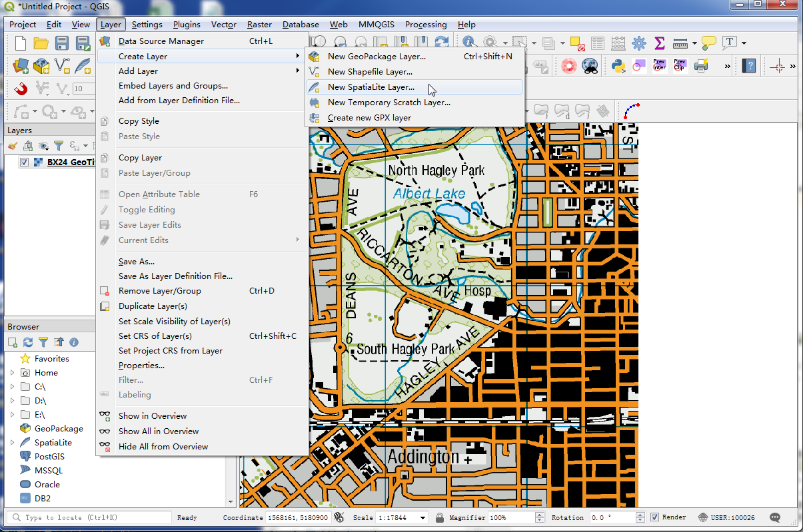Open the help book icon in the toolbar

click(x=750, y=66)
